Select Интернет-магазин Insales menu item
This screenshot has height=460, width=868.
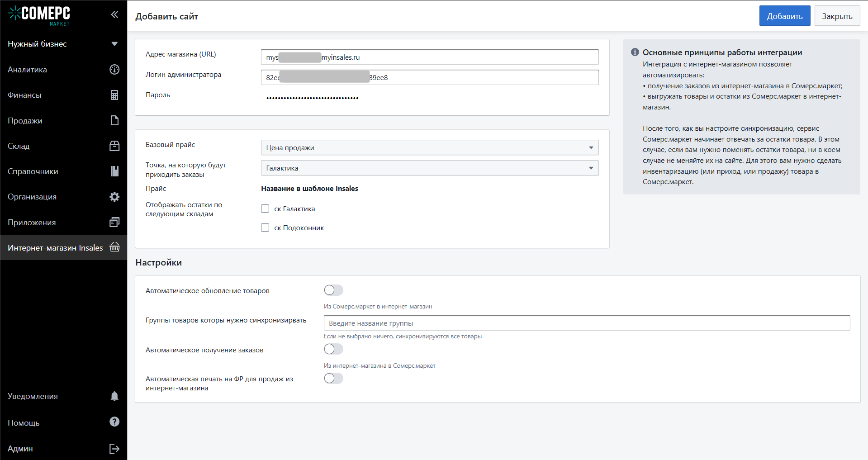[x=63, y=247]
